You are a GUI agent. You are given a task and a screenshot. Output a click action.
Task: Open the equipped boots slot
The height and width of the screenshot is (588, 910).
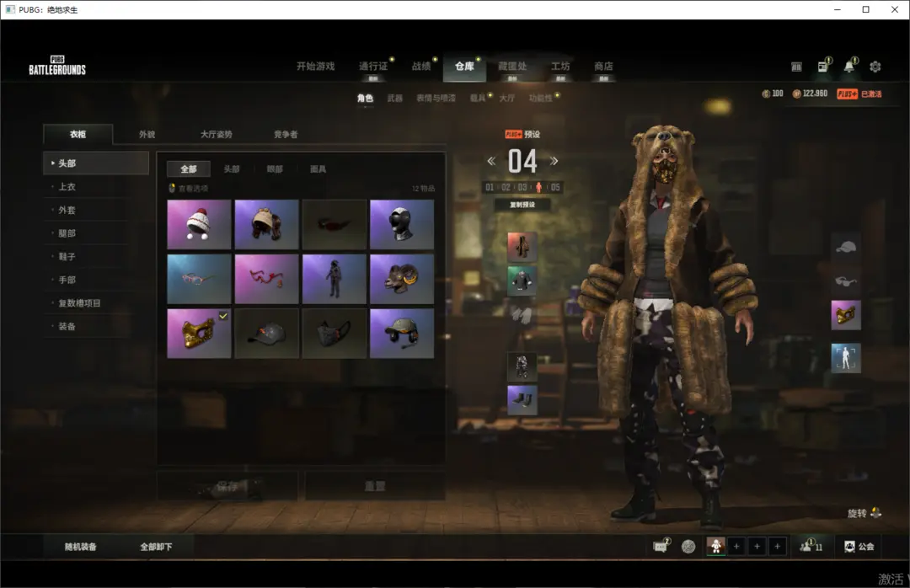point(522,400)
